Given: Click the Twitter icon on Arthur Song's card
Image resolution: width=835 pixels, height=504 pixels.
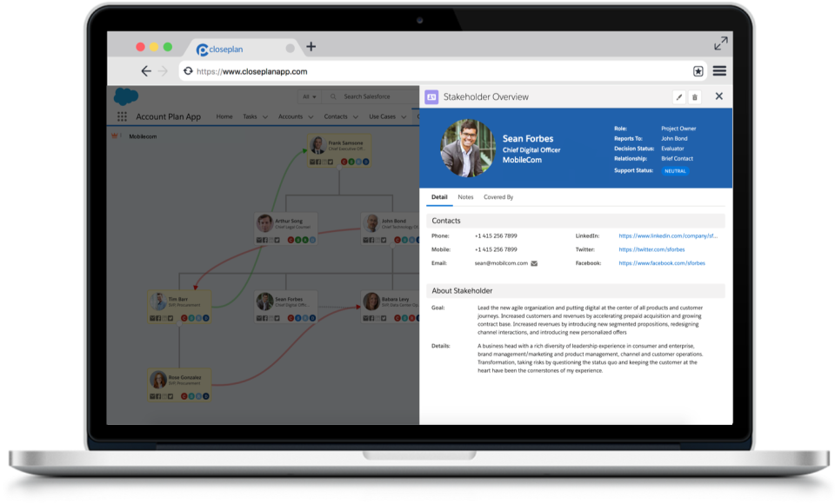Looking at the screenshot, I should point(277,240).
